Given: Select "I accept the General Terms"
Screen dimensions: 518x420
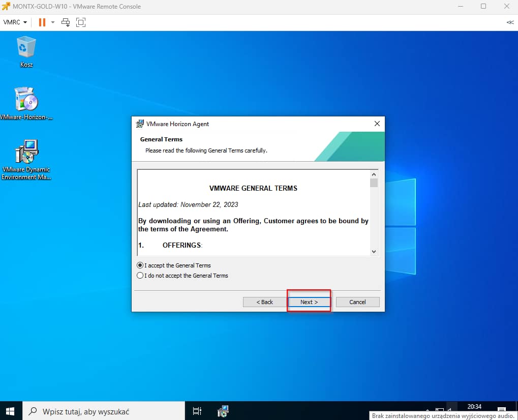Looking at the screenshot, I should 141,265.
